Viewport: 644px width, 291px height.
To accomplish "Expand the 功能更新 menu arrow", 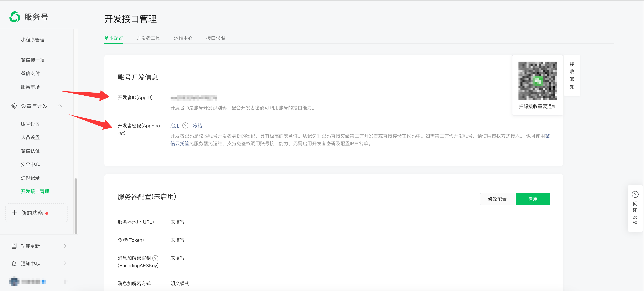I will pyautogui.click(x=65, y=246).
